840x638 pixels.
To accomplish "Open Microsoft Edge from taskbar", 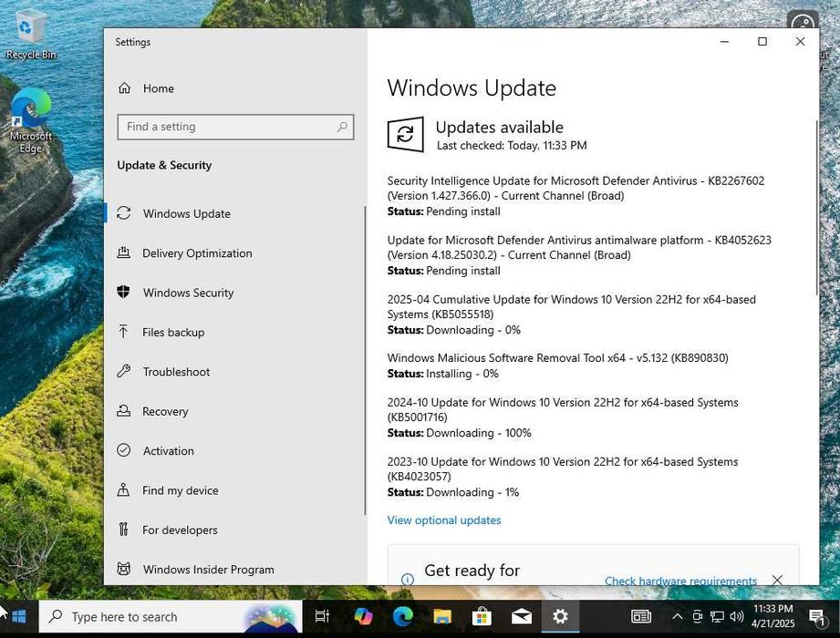I will [x=402, y=617].
